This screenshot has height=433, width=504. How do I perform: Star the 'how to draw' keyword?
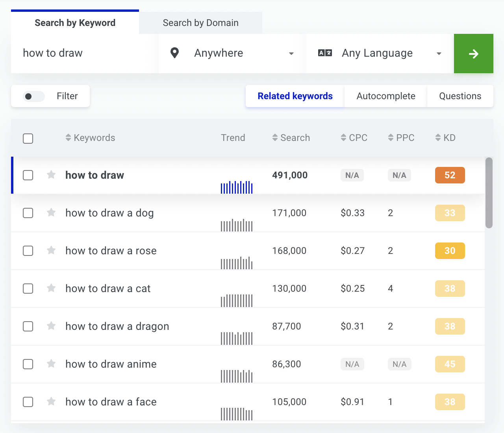click(51, 175)
